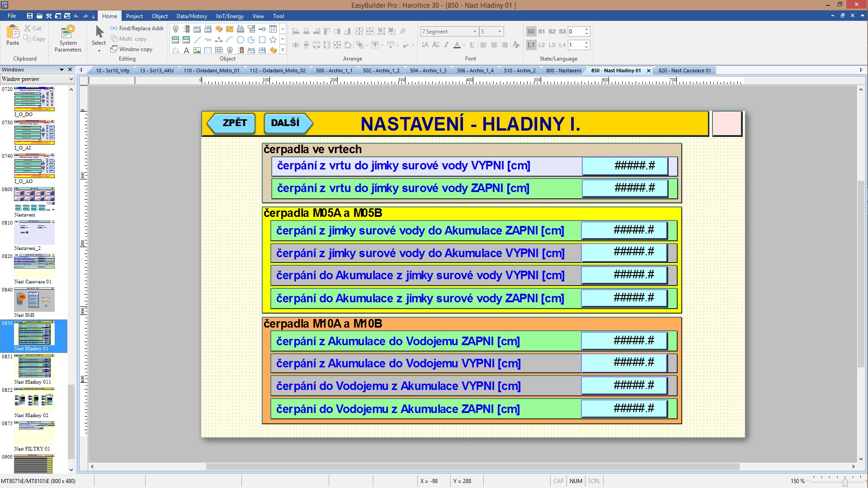Image resolution: width=868 pixels, height=488 pixels.
Task: Open the 800 - Nastaveni window tab
Action: tap(563, 70)
